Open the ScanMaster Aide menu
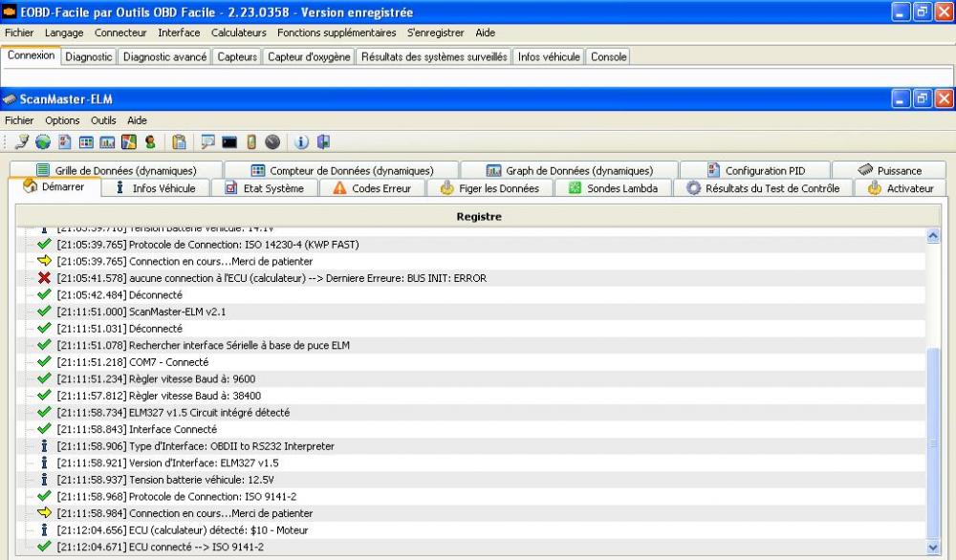 [x=137, y=120]
